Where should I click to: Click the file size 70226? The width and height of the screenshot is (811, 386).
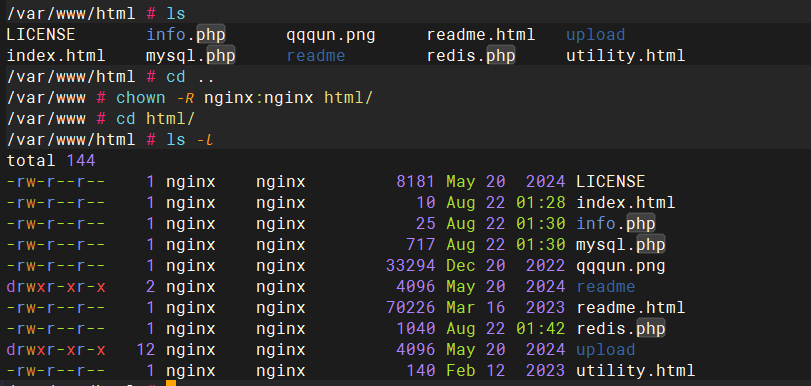(x=411, y=307)
